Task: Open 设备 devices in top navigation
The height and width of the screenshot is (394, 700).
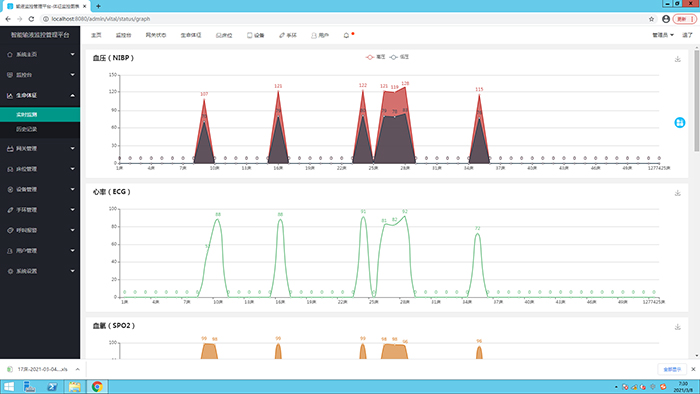Action: pos(256,35)
